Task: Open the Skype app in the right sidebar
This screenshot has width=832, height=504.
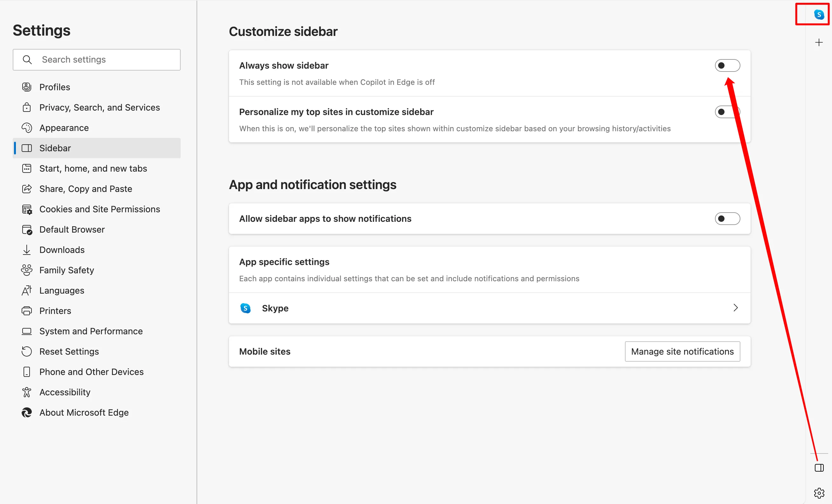Action: coord(819,14)
